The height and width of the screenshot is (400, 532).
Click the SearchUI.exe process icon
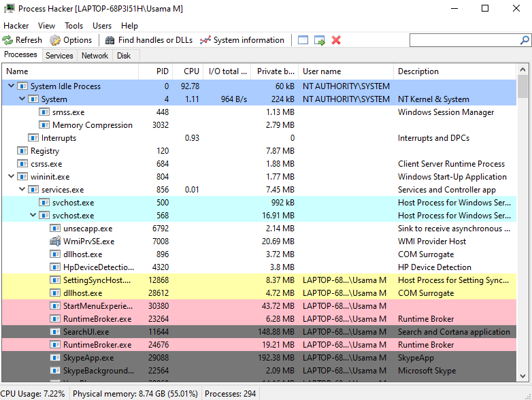[55, 331]
